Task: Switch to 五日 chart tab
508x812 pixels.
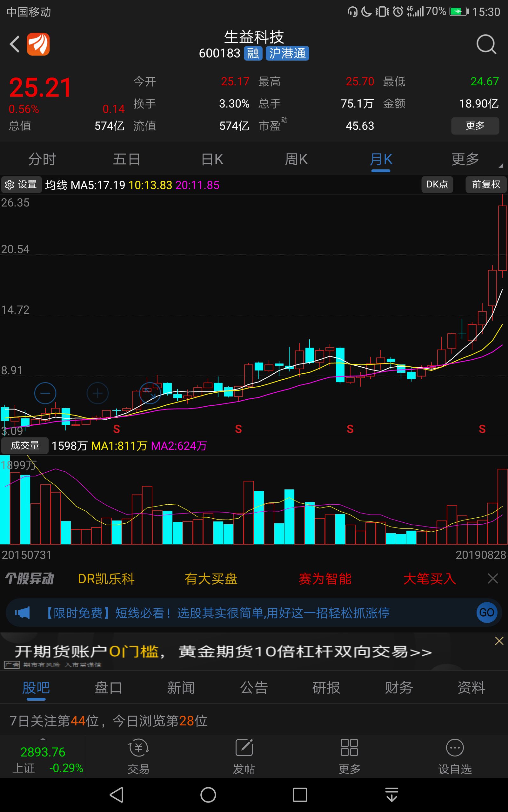Action: pyautogui.click(x=127, y=159)
